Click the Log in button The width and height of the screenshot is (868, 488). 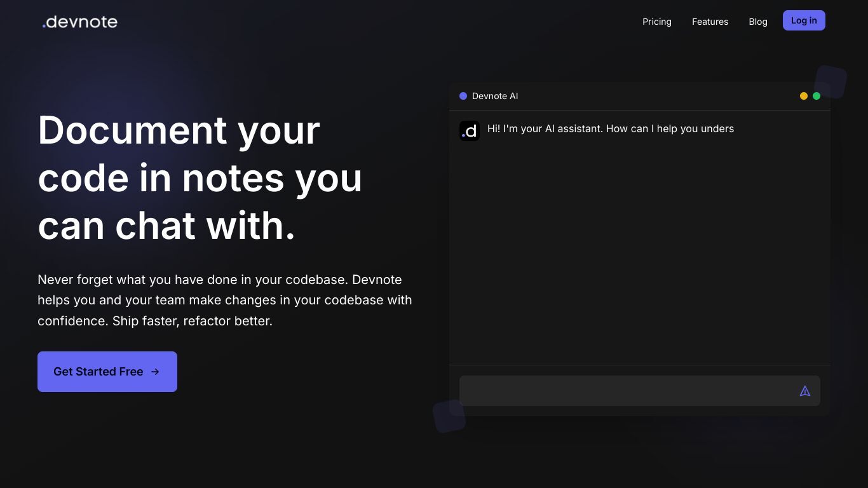point(804,20)
